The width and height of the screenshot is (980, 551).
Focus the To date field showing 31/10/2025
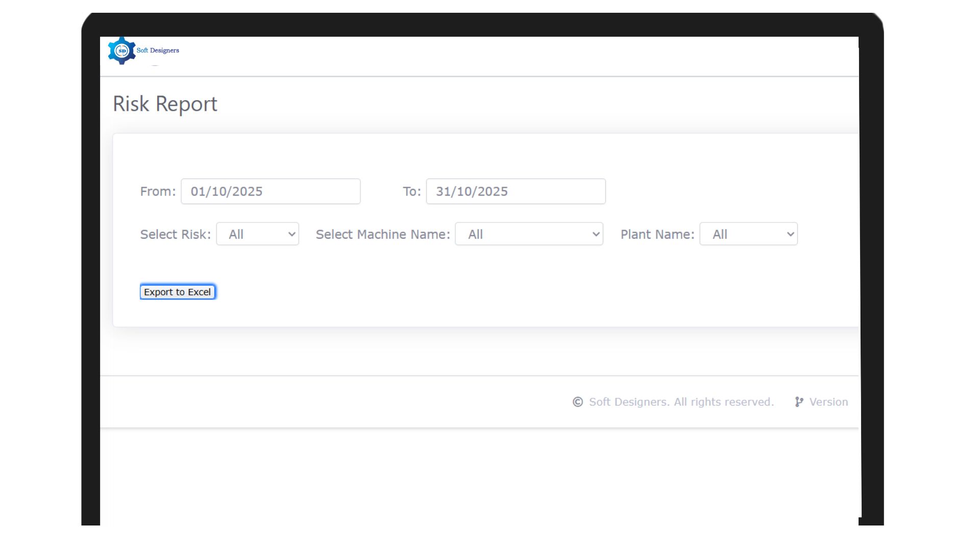516,191
